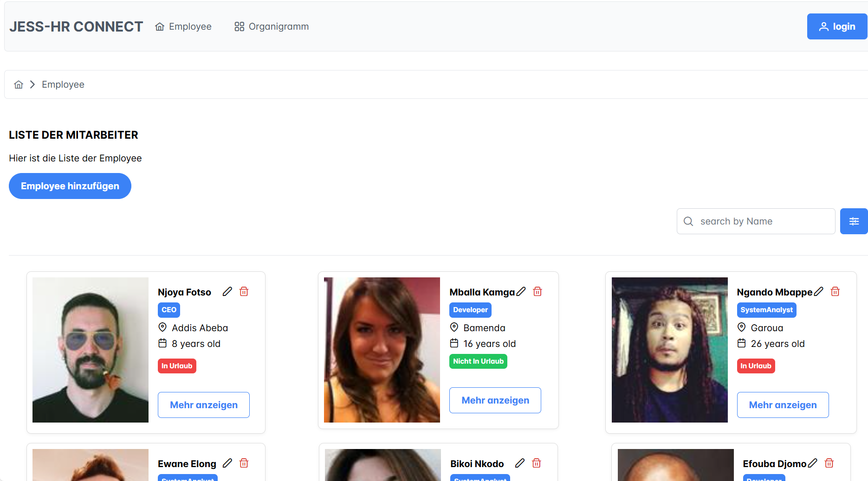Edit Mballa Kamga via the pencil icon
This screenshot has width=868, height=481.
(x=521, y=292)
